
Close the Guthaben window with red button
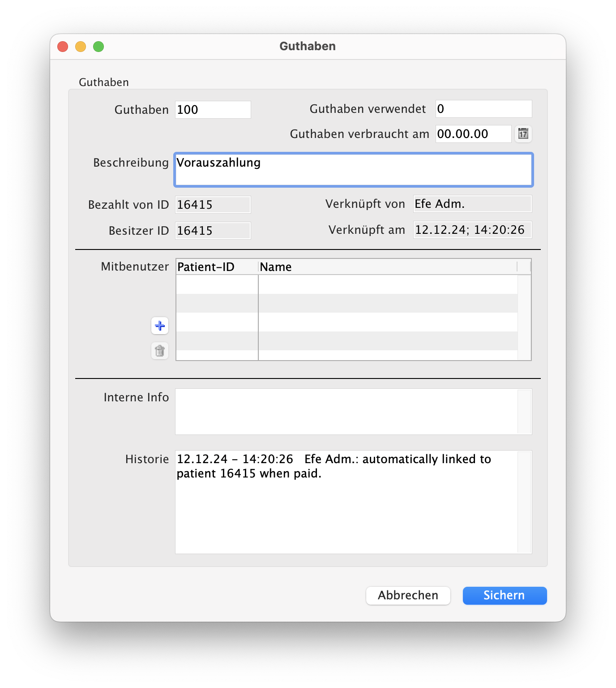point(63,47)
